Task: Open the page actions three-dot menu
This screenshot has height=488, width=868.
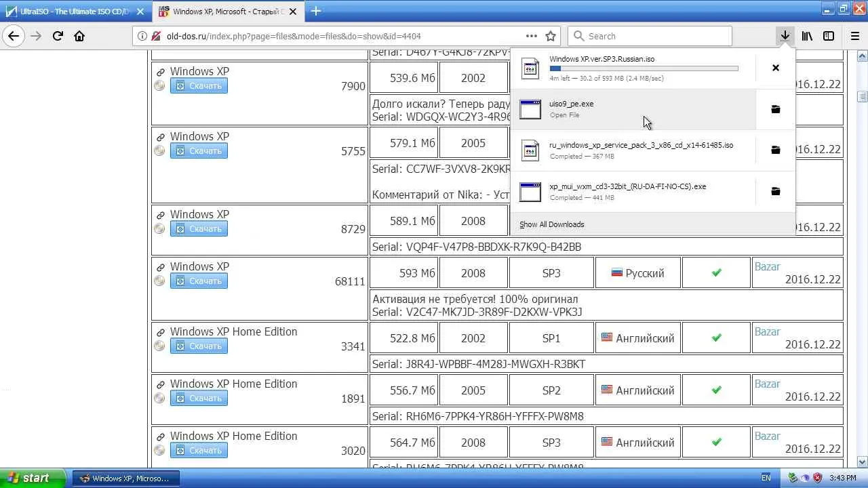Action: pyautogui.click(x=532, y=36)
